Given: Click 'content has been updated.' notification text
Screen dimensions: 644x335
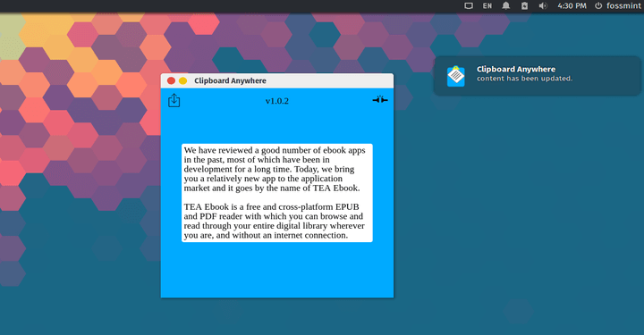Looking at the screenshot, I should coord(524,79).
